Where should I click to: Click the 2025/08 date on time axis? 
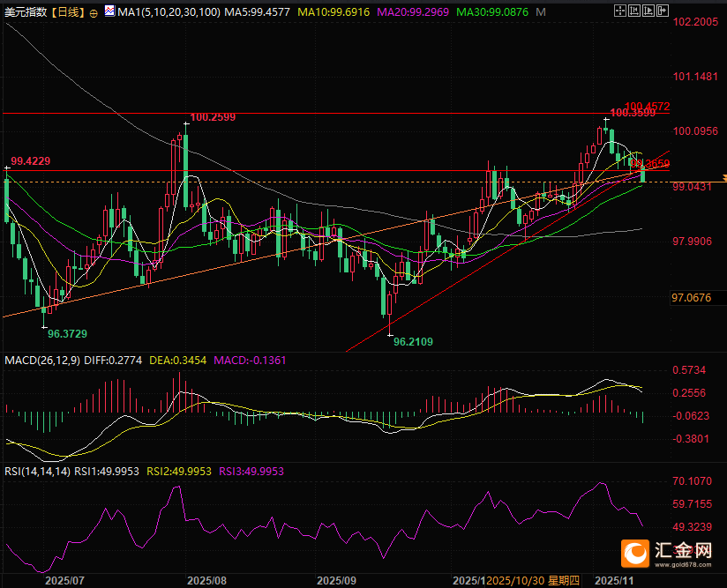[207, 581]
